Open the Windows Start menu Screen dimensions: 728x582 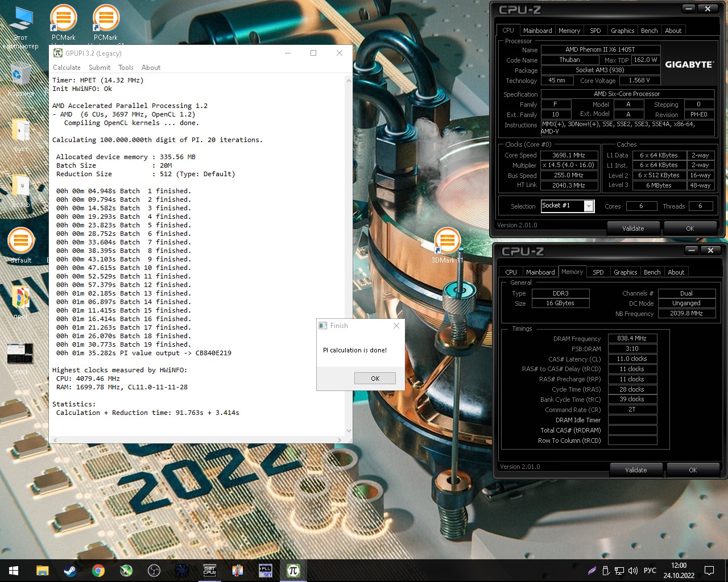pos(14,571)
